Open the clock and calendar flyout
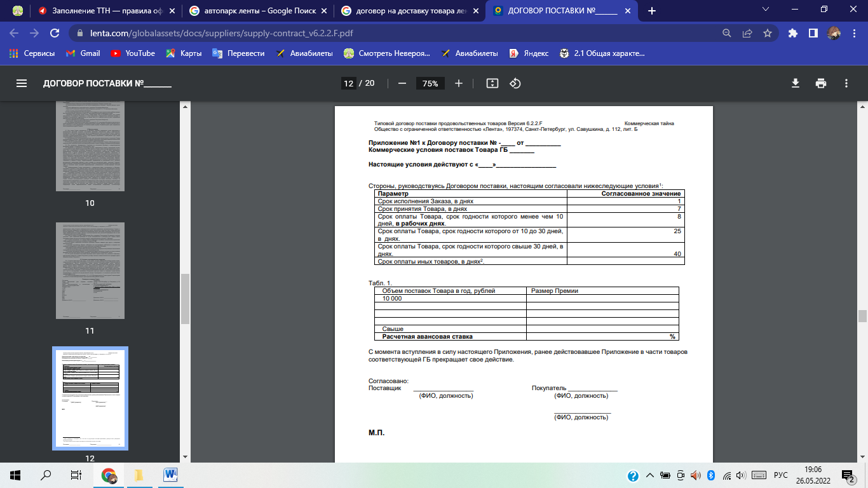Image resolution: width=868 pixels, height=488 pixels. [x=814, y=475]
